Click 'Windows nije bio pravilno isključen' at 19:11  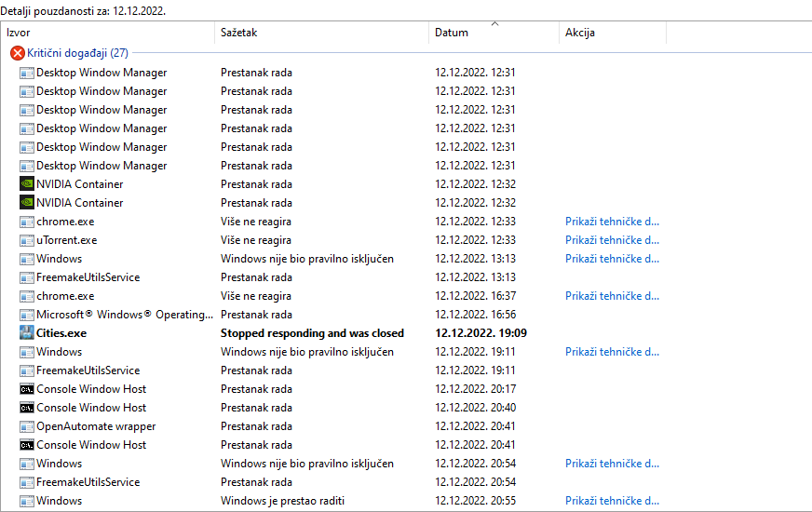(307, 352)
